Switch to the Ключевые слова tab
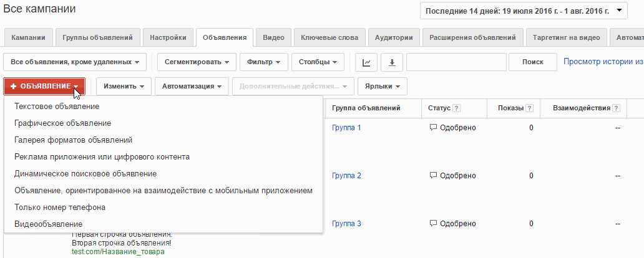This screenshot has width=644, height=258. coord(329,37)
